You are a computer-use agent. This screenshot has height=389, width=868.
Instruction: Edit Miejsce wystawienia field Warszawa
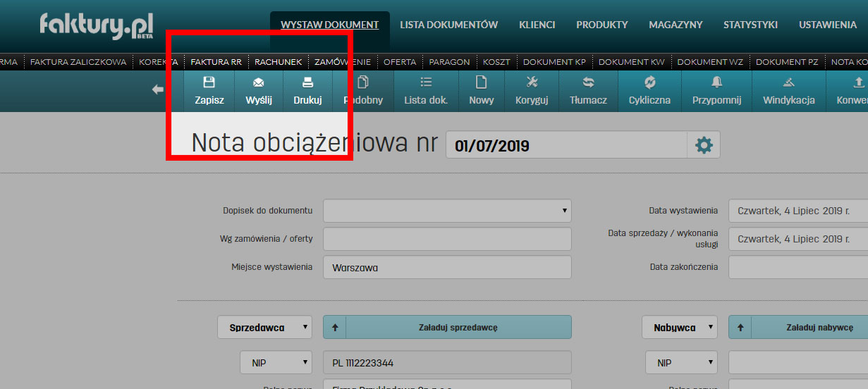(447, 267)
